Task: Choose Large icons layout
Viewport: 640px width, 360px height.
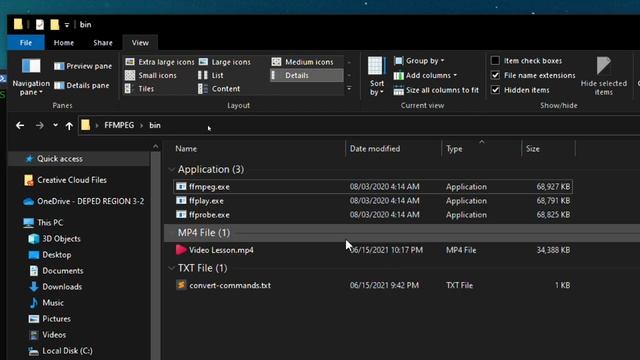Action: pyautogui.click(x=224, y=62)
